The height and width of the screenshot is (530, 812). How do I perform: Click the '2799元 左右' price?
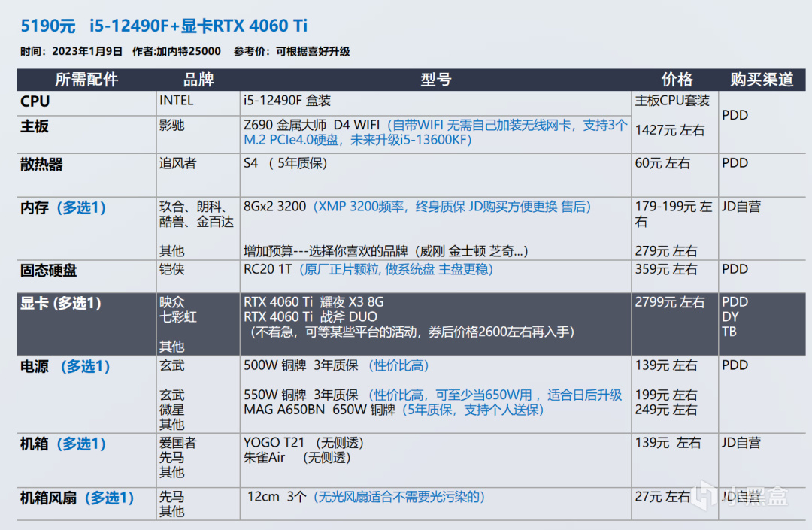[670, 301]
